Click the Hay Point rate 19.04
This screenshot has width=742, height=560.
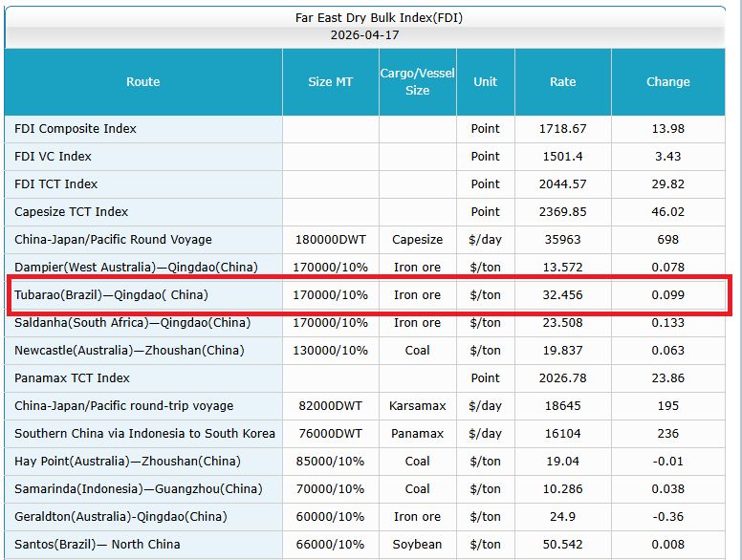(x=562, y=462)
